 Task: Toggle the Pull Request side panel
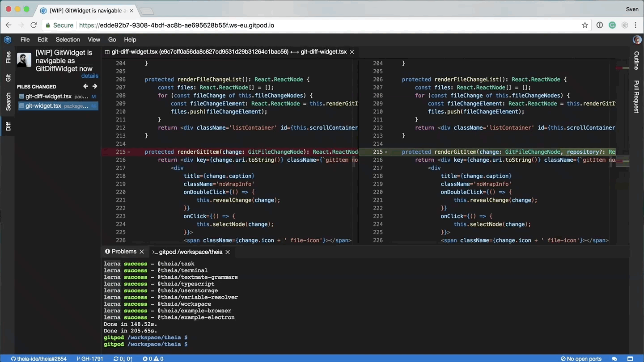click(x=636, y=97)
